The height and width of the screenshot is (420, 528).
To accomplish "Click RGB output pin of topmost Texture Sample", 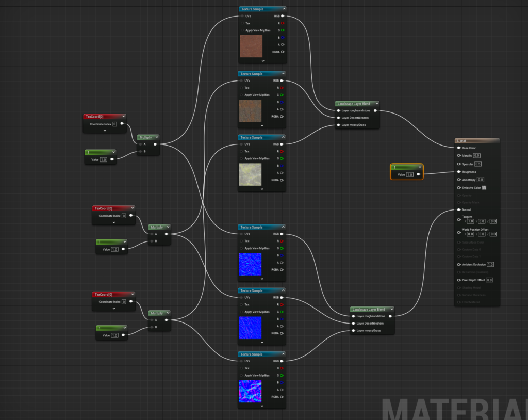I will (283, 16).
